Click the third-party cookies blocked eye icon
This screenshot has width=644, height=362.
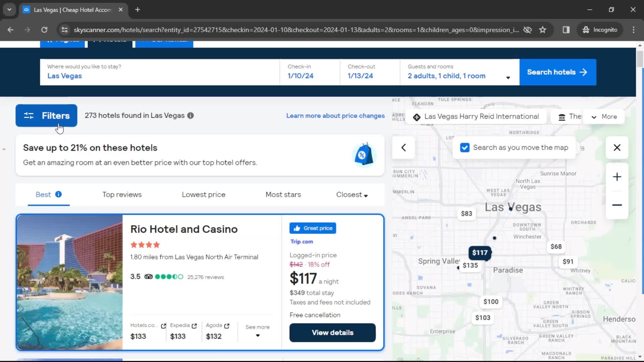[528, 30]
